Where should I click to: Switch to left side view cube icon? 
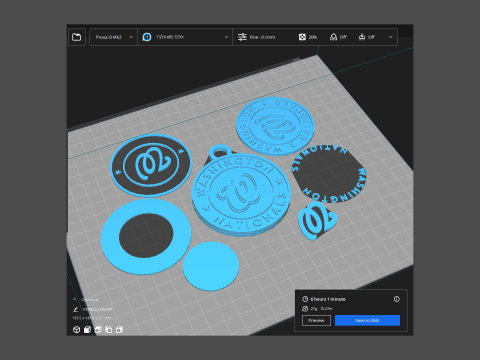pos(108,330)
